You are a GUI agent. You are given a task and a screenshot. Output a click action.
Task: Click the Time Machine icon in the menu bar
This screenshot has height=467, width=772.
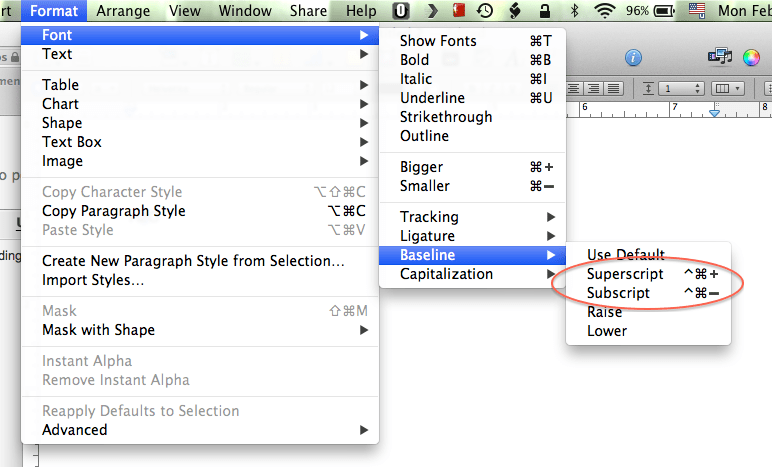click(485, 11)
